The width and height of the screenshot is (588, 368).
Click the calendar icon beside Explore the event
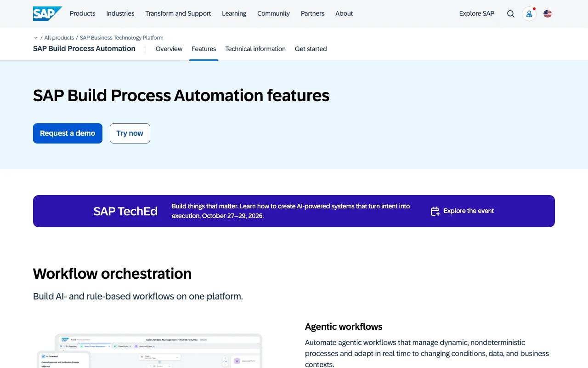[x=435, y=211]
